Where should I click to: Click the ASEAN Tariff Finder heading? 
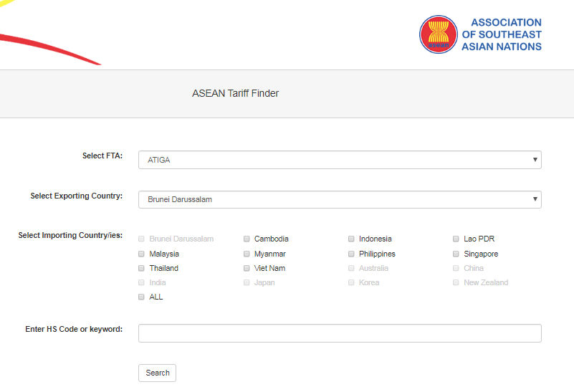coord(235,93)
